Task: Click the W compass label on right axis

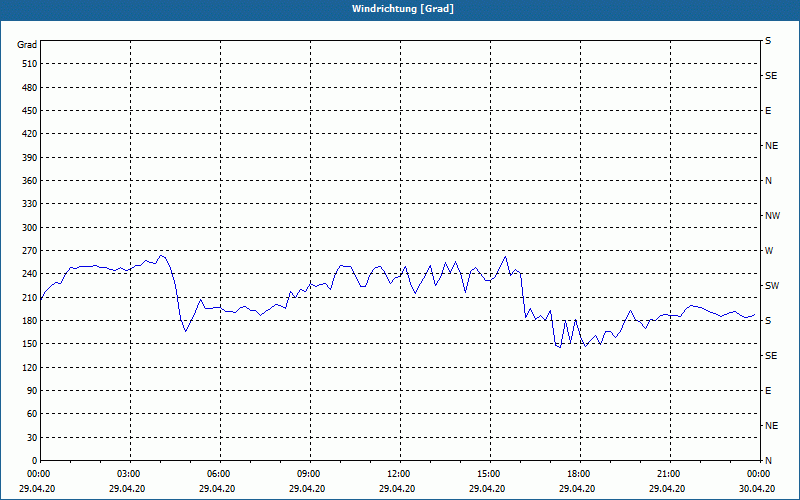Action: click(x=769, y=251)
